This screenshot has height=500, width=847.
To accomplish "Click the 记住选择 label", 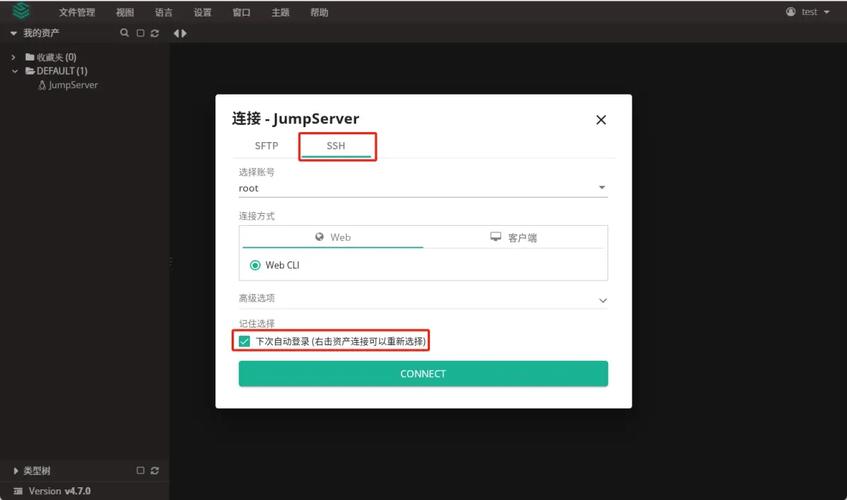I will [x=257, y=323].
